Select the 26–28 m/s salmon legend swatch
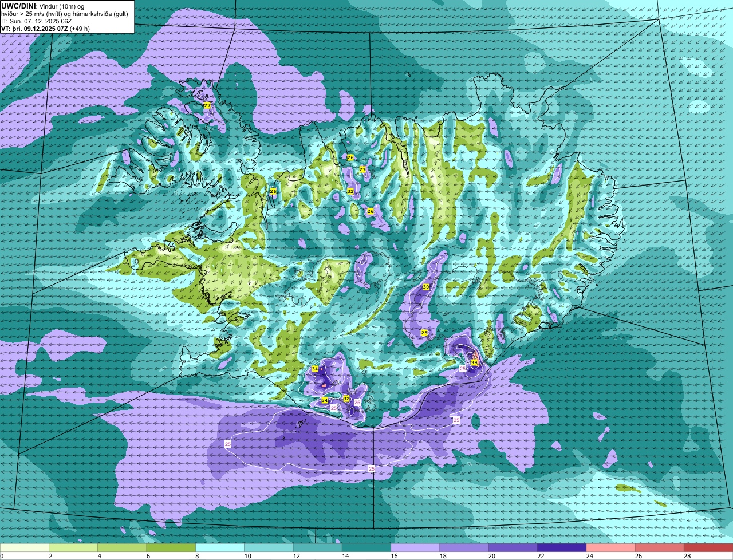The height and width of the screenshot is (560, 733). [x=660, y=547]
